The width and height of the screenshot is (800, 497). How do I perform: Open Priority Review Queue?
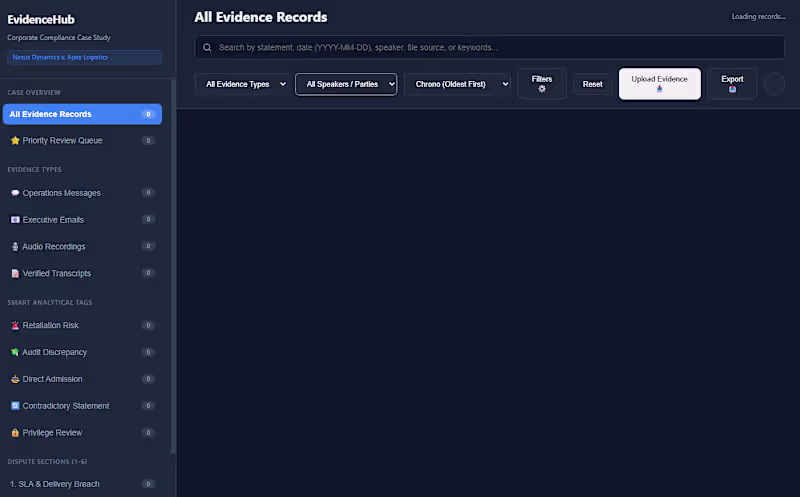pos(82,140)
